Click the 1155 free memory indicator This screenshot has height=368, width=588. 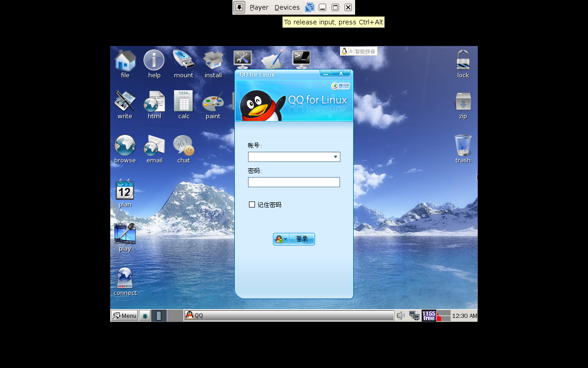tap(429, 316)
